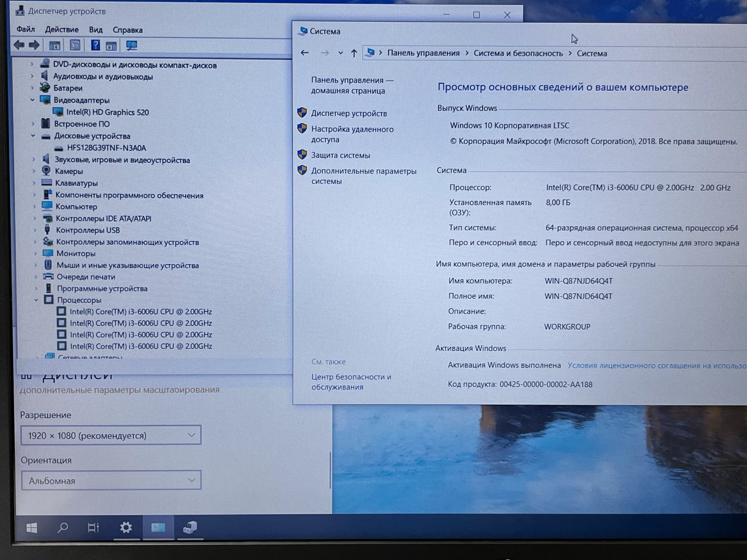Viewport: 747px width, 560px height.
Task: Click the shield icon next to Диспетчер устройств
Action: click(302, 112)
